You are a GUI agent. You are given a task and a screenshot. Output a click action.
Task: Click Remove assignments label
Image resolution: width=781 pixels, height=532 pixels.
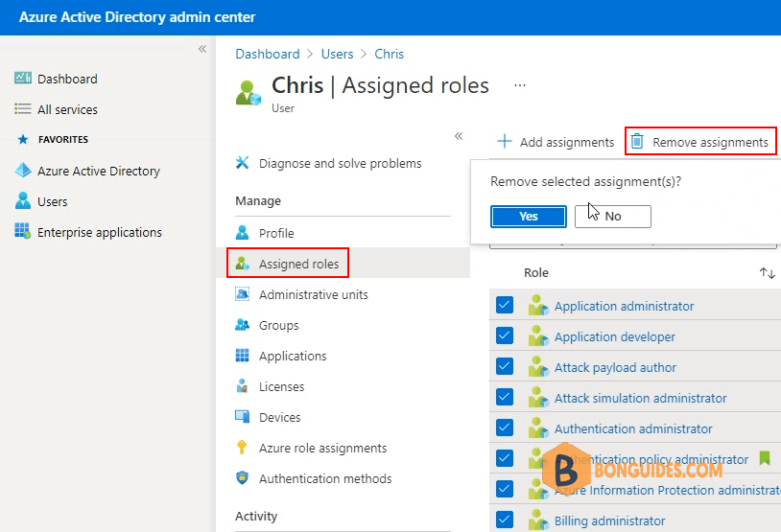point(710,142)
